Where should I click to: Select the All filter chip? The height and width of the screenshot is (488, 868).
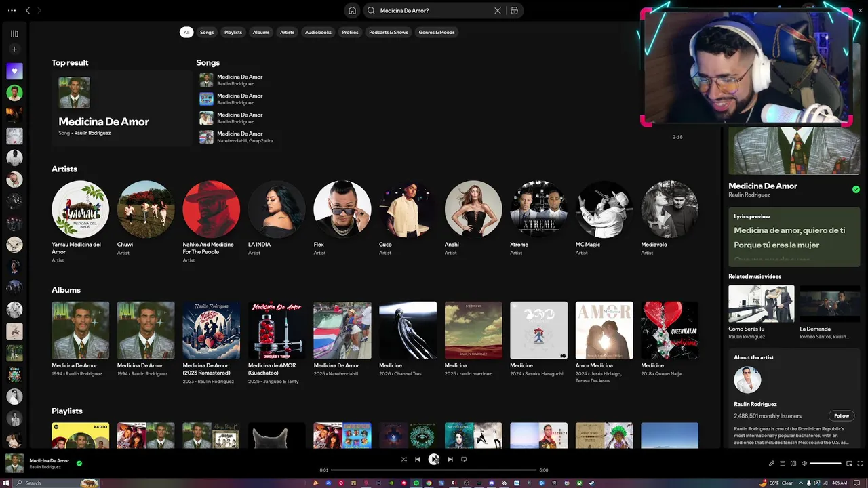(186, 32)
